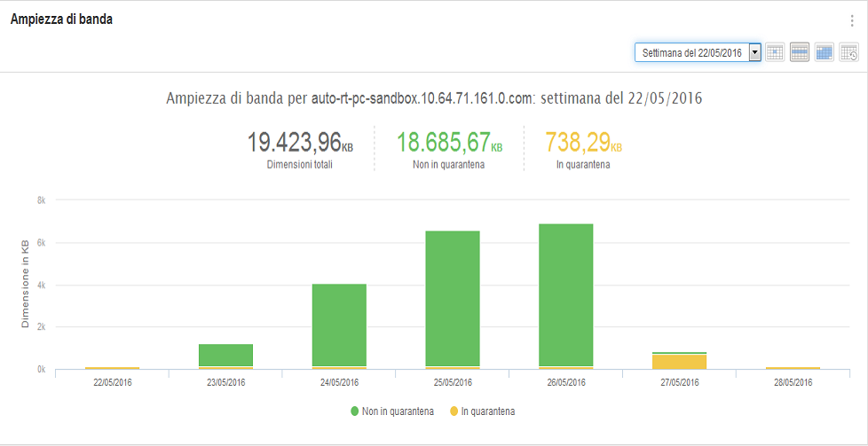Open the Settimana del 22/05/2016 dropdown

click(x=698, y=52)
